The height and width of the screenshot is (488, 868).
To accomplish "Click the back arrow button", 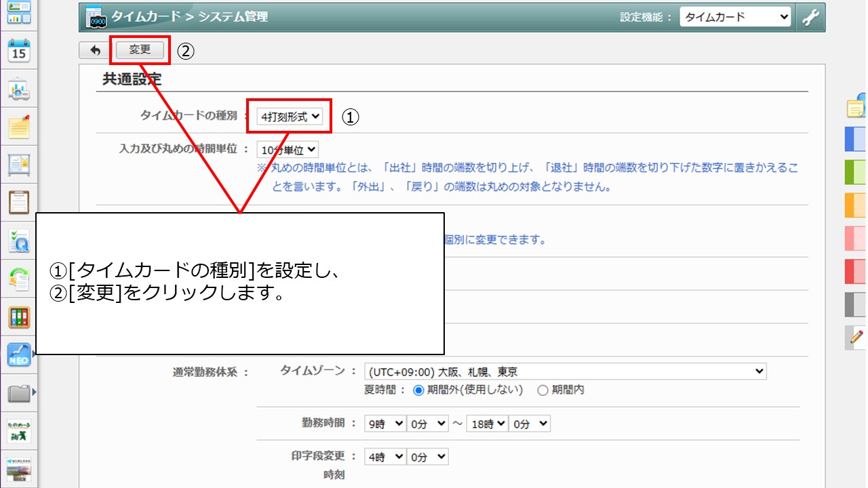I will (95, 50).
